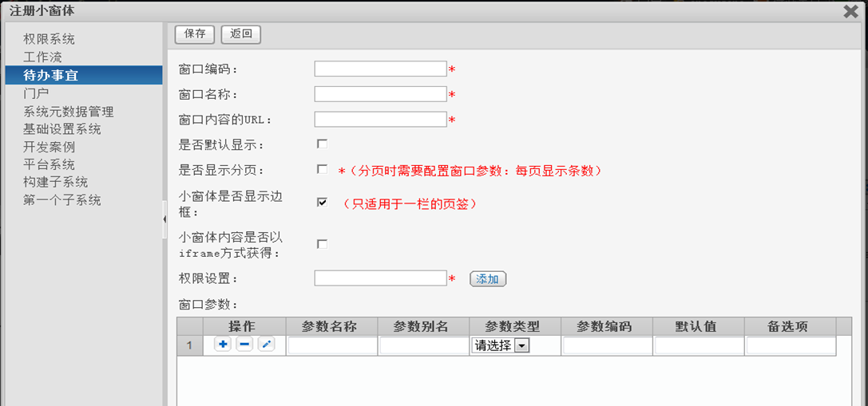Click the 参数名称 cell in row 1

[x=332, y=345]
